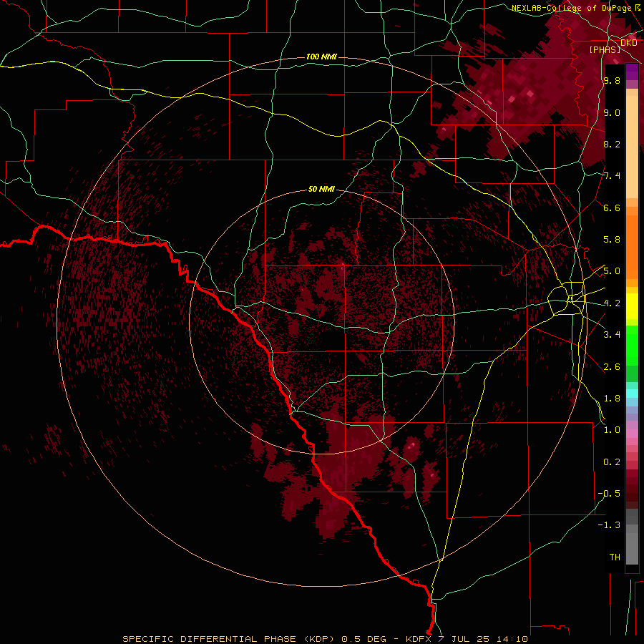Click the 9.8 value on the color scale

coord(612,81)
